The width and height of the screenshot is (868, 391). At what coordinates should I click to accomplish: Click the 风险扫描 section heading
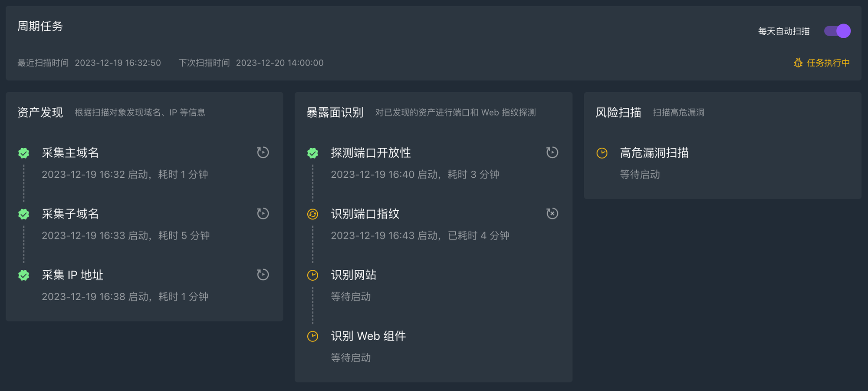(x=618, y=113)
